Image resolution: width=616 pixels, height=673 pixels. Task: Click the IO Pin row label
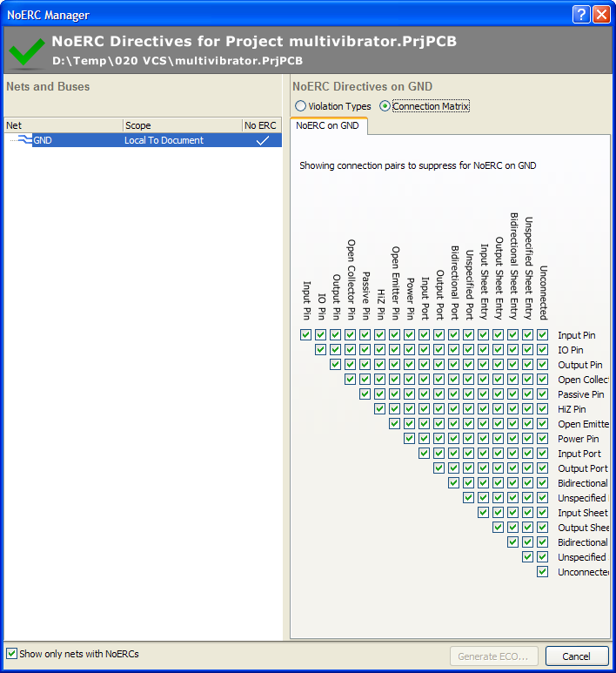(x=571, y=350)
